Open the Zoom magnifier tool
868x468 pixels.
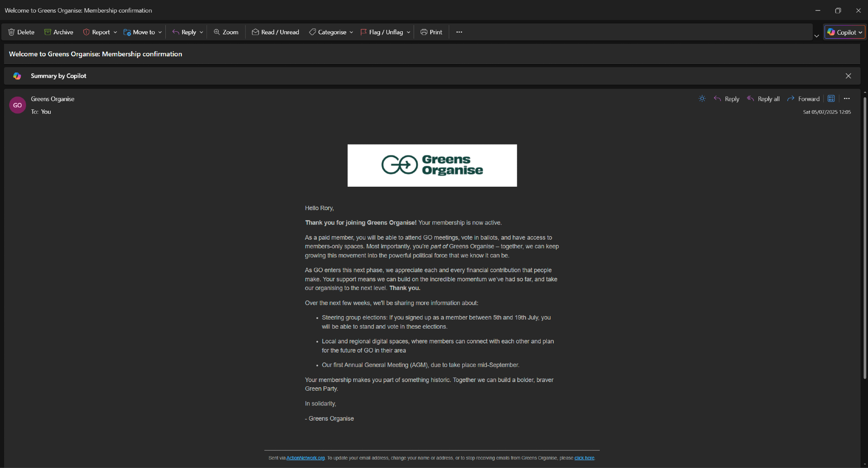tap(226, 32)
